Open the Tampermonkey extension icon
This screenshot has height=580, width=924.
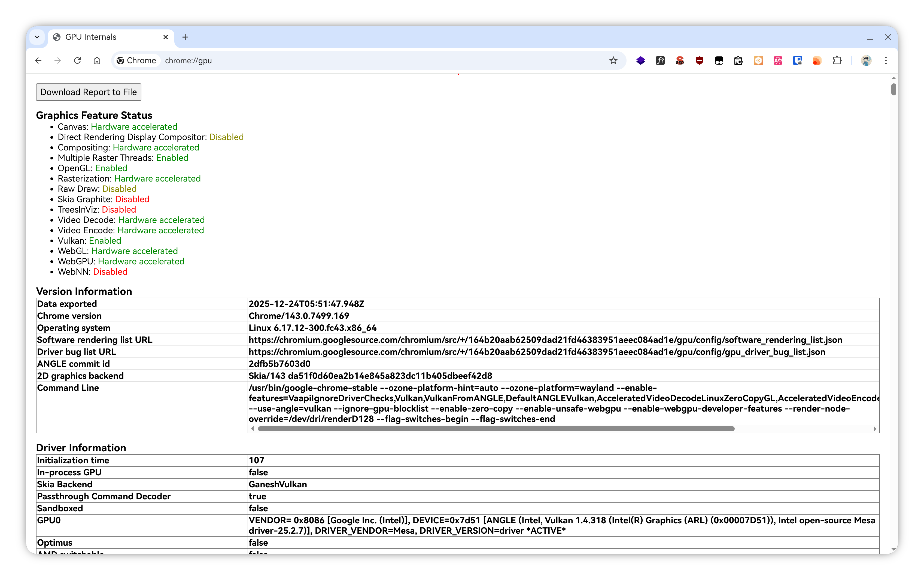[719, 61]
